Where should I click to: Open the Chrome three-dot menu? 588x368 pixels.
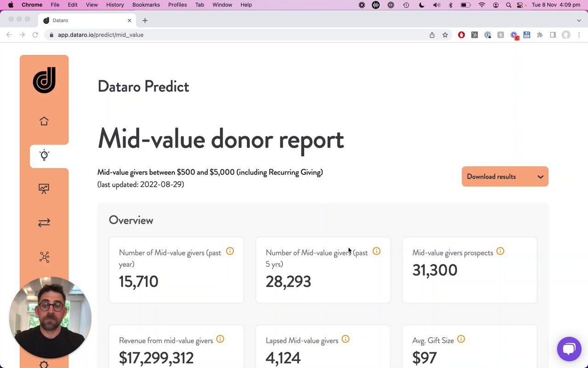[x=578, y=35]
